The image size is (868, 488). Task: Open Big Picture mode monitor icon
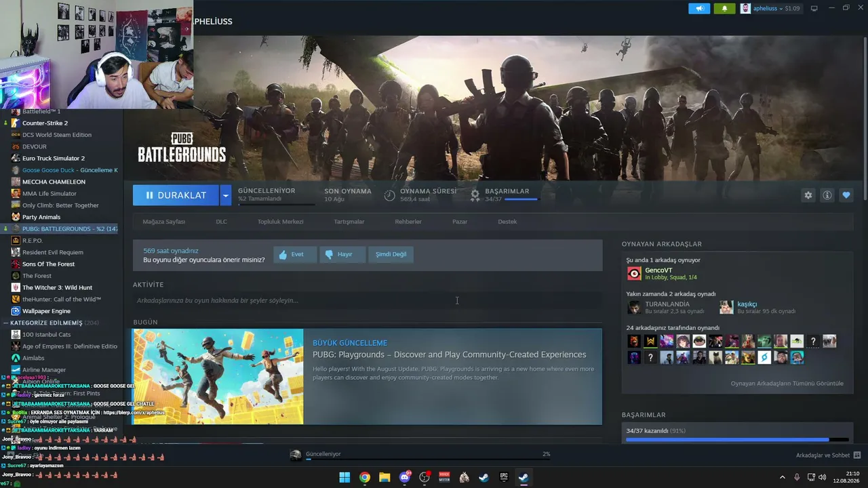click(x=814, y=8)
